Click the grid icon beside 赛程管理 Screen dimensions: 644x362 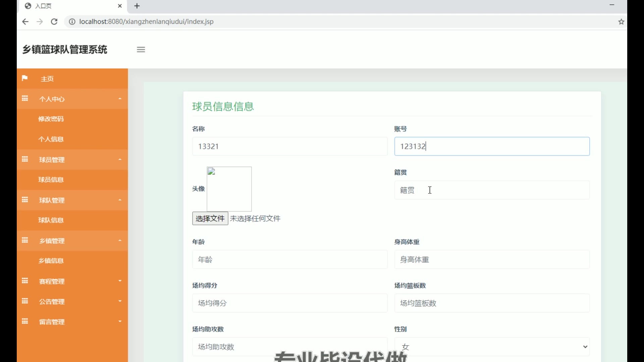(25, 281)
